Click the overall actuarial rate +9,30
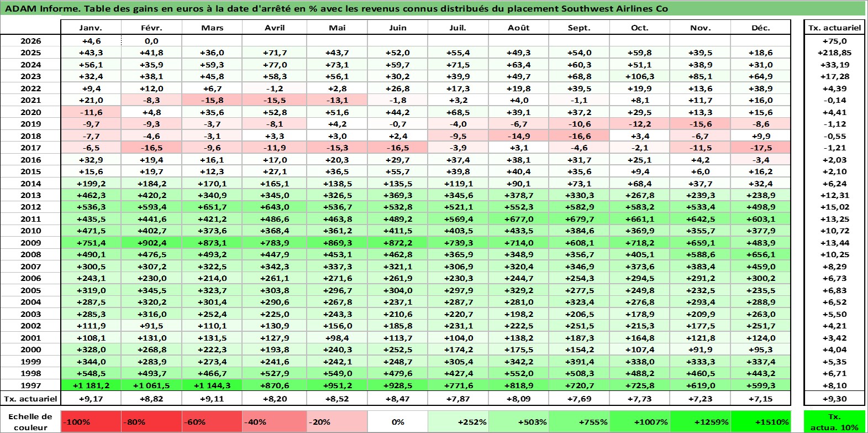The image size is (868, 433). click(x=834, y=399)
